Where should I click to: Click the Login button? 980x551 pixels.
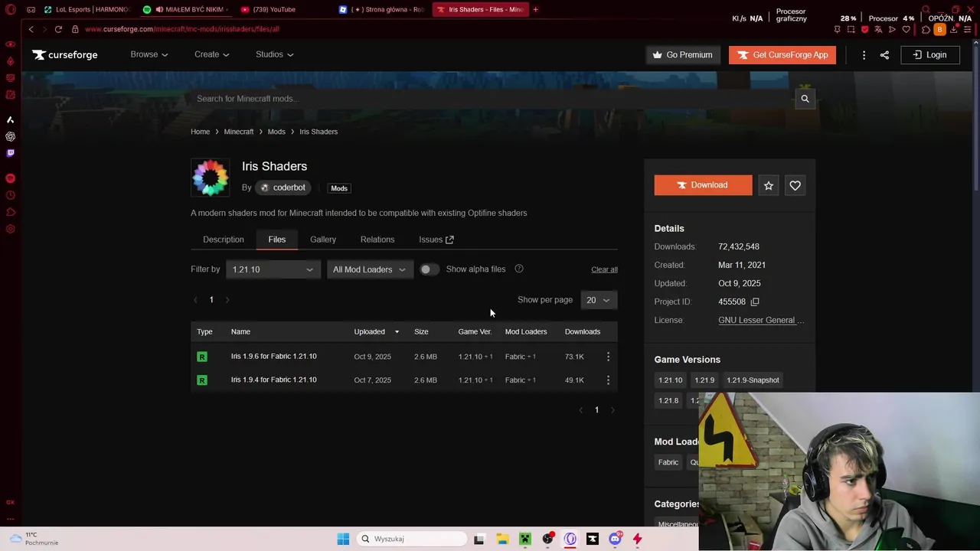click(929, 55)
